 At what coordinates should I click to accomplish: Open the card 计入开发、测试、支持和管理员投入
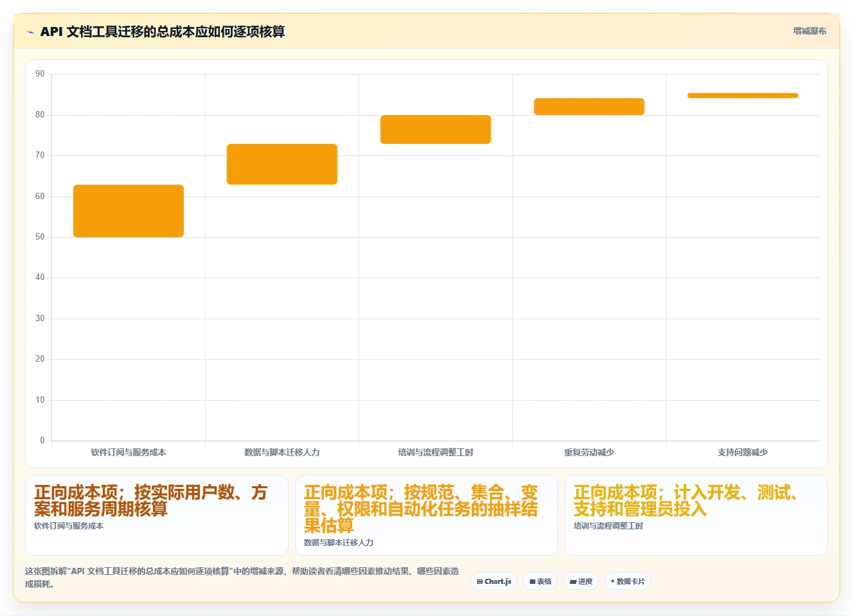(x=696, y=515)
